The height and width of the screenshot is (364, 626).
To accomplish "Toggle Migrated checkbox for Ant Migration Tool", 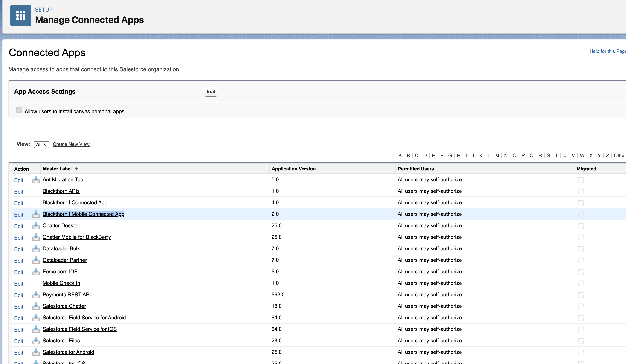I will (581, 180).
